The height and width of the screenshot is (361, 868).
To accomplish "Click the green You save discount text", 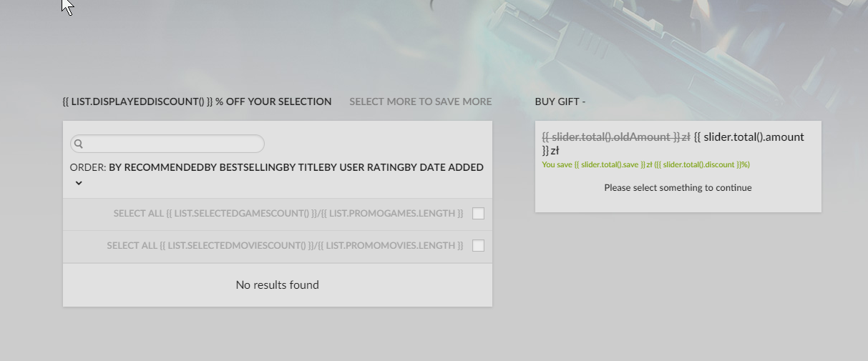I will (x=645, y=164).
